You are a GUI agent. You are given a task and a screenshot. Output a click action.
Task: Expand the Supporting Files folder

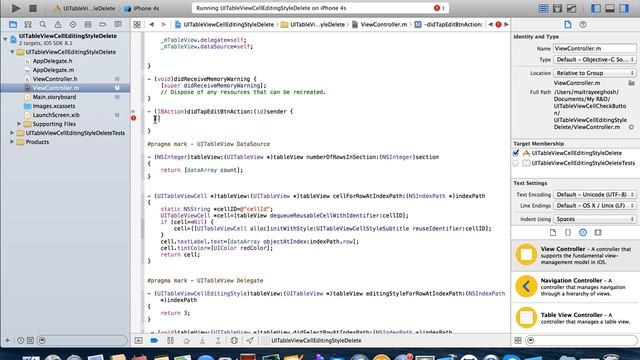[19, 124]
